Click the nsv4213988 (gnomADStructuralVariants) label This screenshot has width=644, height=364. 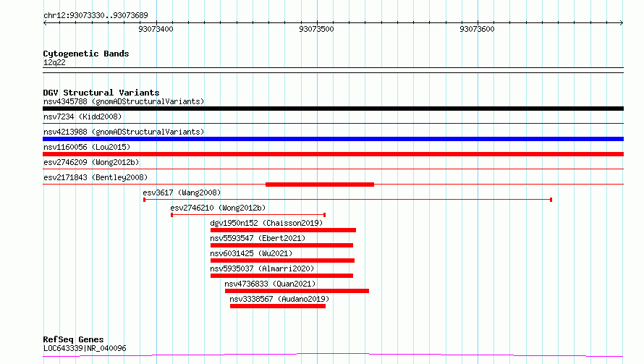pos(124,132)
